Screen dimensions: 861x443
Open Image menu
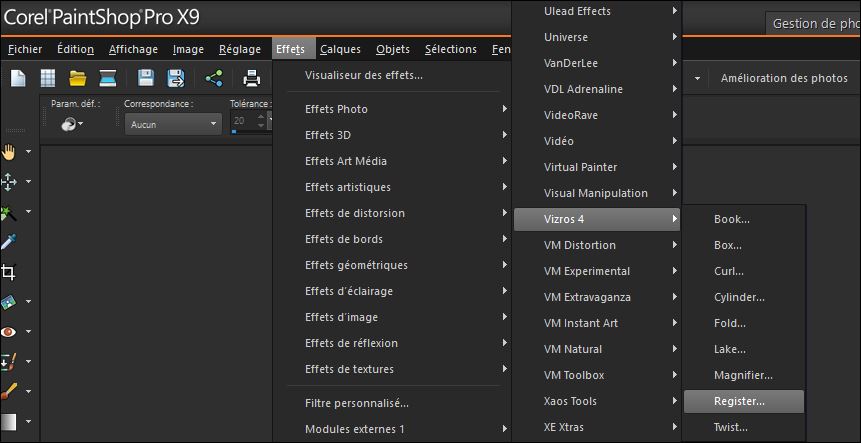(x=188, y=49)
